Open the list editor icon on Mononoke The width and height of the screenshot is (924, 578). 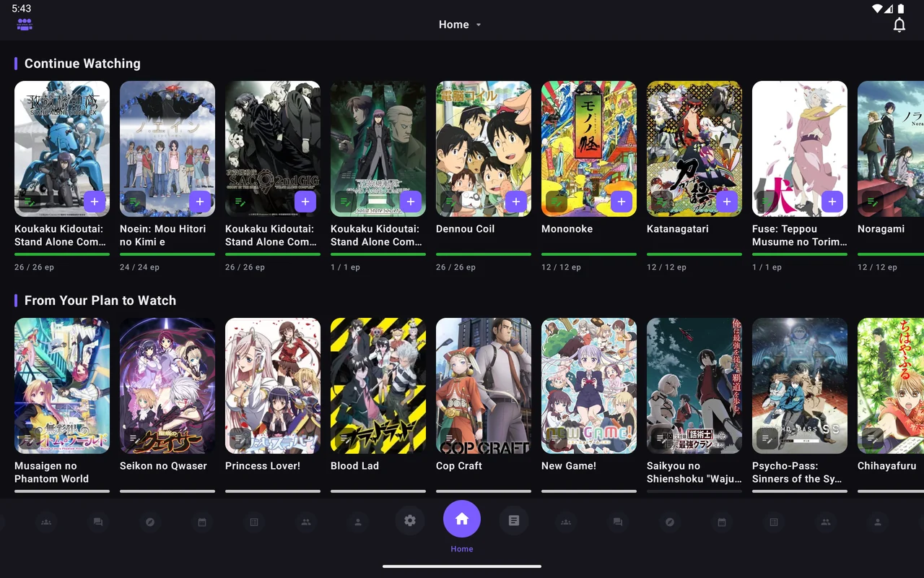556,202
